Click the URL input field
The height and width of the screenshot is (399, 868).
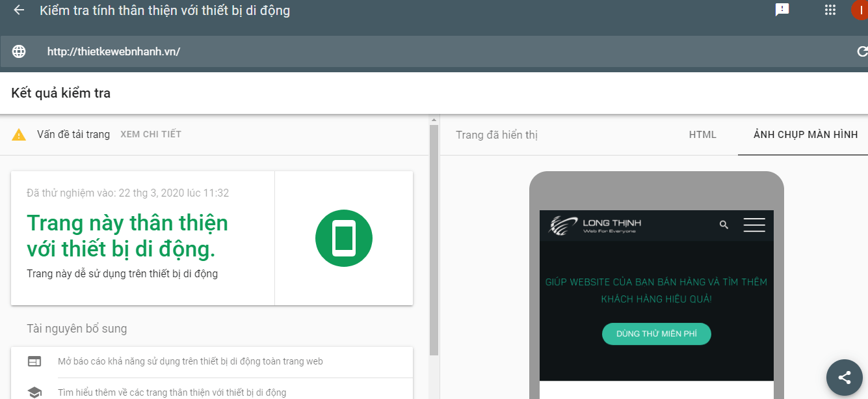pos(260,51)
